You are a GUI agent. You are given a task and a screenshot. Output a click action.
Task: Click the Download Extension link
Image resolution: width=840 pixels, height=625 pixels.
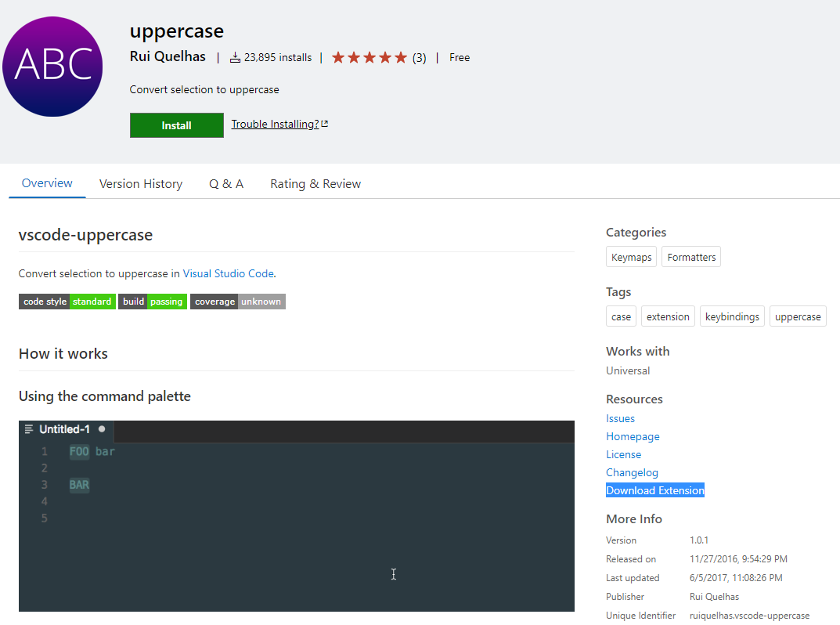(655, 490)
